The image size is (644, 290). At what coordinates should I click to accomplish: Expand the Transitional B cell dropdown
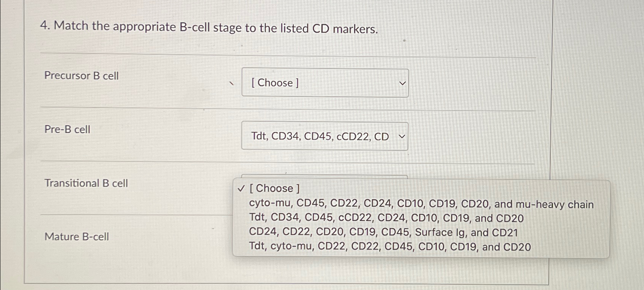[x=324, y=178]
